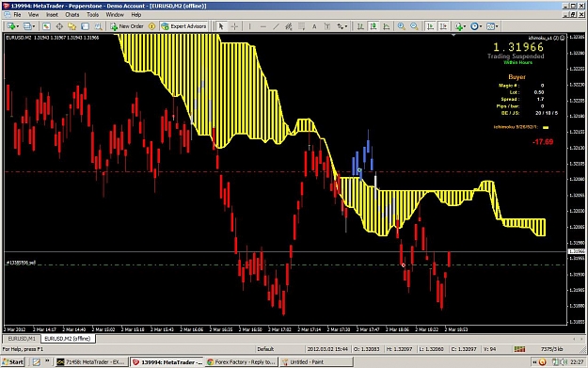The image size is (588, 368).
Task: Click the system tray clock 22:27
Action: [x=577, y=362]
